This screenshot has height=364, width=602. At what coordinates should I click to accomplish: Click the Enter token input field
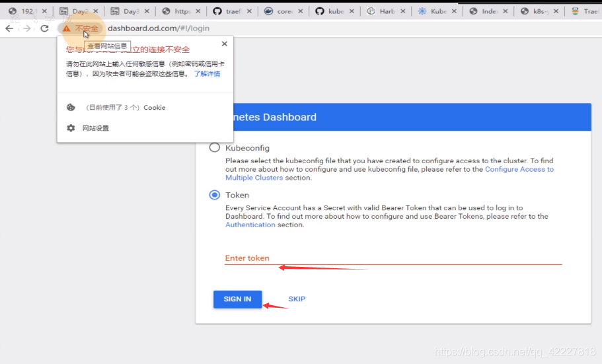(x=393, y=258)
